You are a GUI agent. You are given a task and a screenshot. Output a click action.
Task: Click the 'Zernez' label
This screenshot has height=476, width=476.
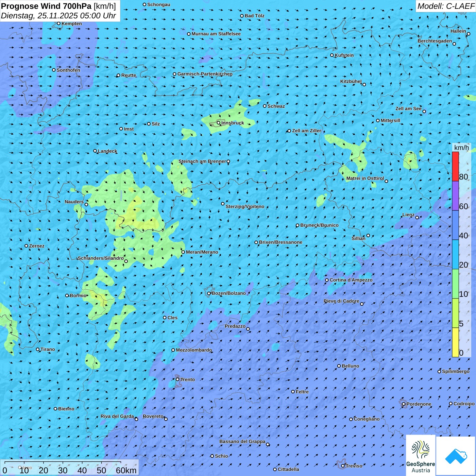click(37, 246)
